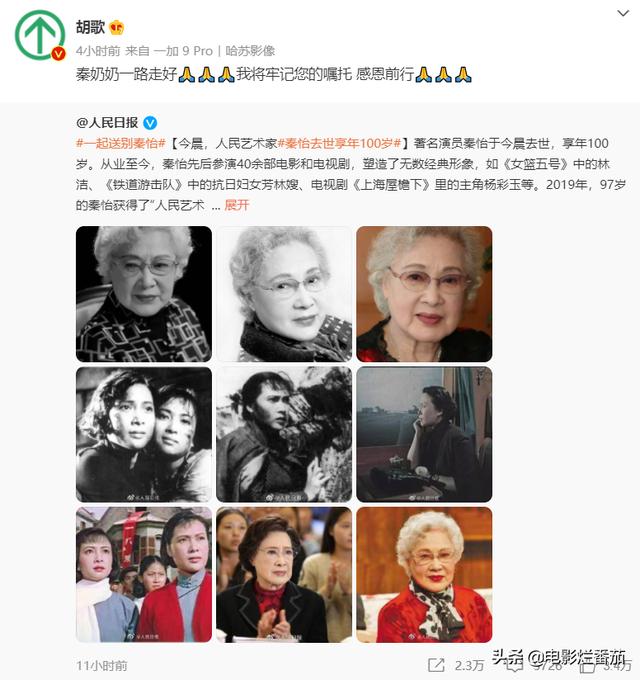Screen dimensions: 640x680
Task: Expand the post options chevron menu
Action: tap(623, 13)
